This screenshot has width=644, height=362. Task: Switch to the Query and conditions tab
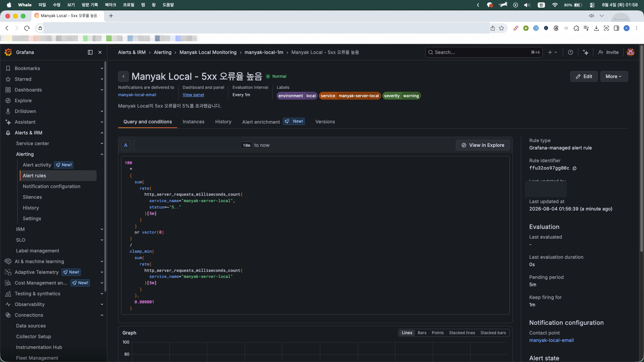point(148,122)
